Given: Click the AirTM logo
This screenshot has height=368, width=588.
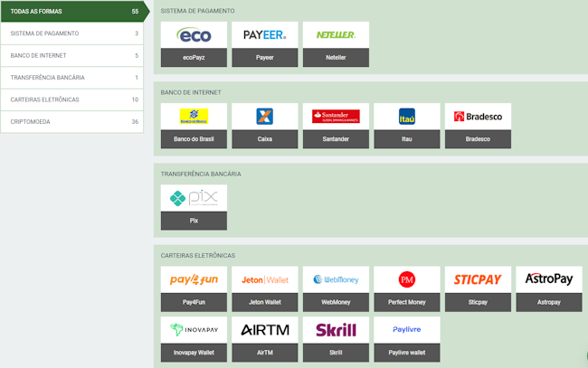Looking at the screenshot, I should [265, 330].
